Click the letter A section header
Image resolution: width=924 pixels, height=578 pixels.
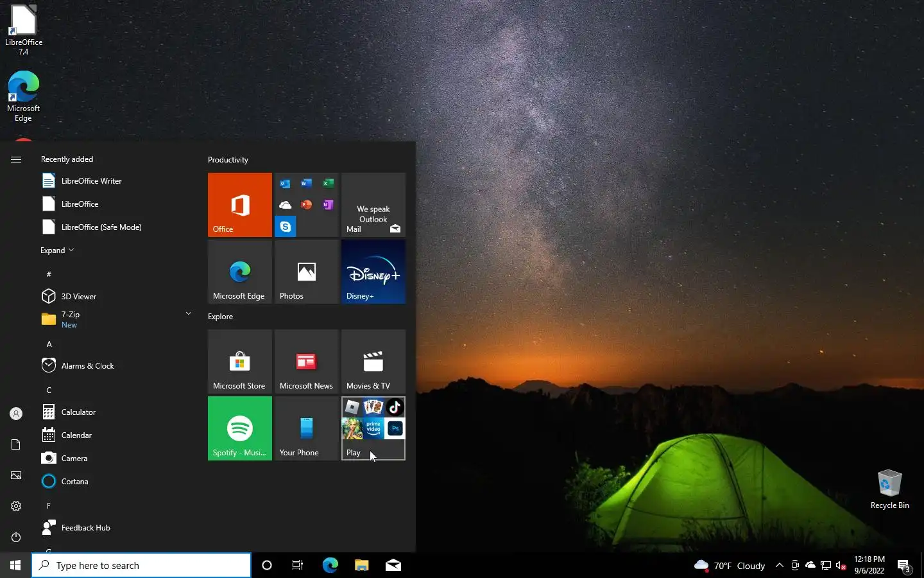pos(49,344)
